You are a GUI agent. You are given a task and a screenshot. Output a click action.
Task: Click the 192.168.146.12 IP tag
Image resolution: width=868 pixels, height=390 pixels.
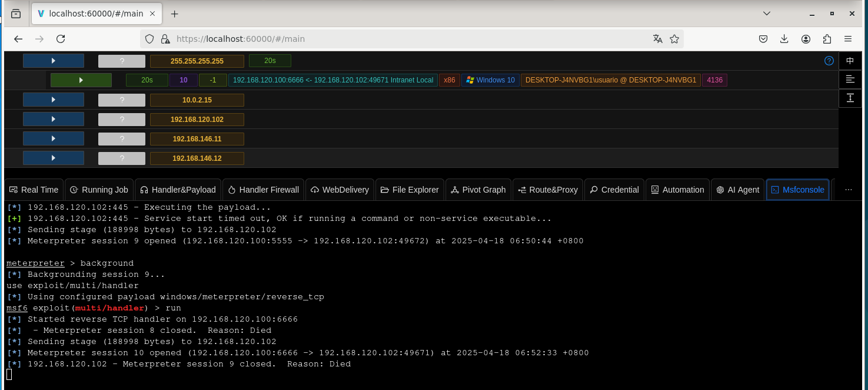pyautogui.click(x=197, y=158)
